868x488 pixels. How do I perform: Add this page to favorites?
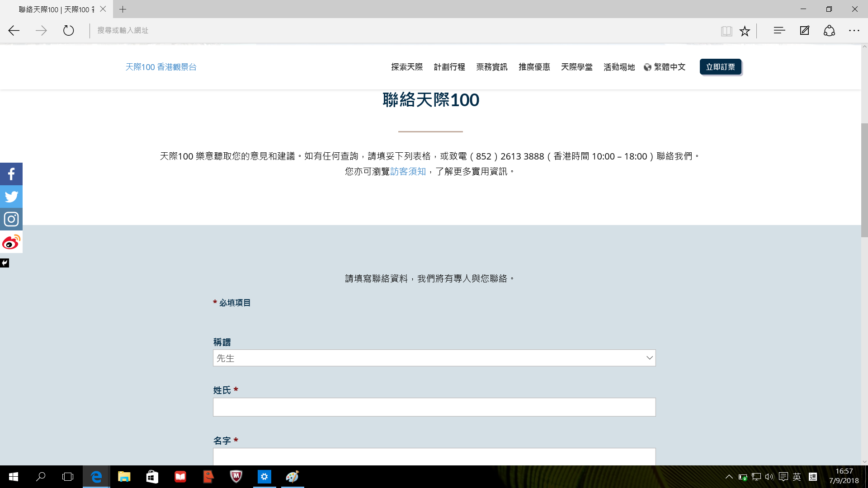pos(745,31)
